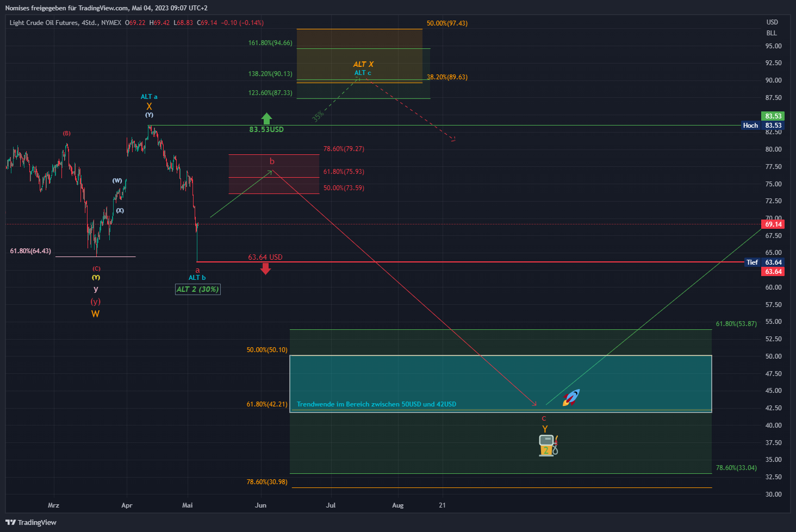Image resolution: width=796 pixels, height=532 pixels.
Task: Select the ALT b wave label
Action: tap(197, 278)
